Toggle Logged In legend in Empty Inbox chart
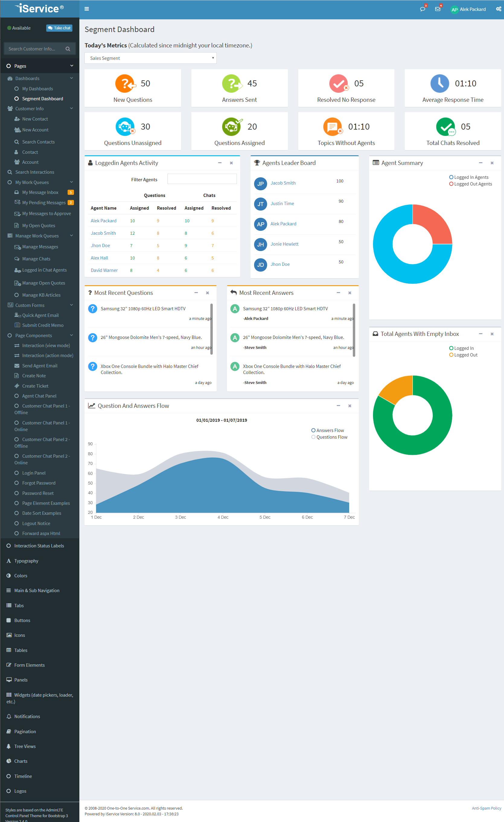Image resolution: width=504 pixels, height=822 pixels. click(x=461, y=348)
